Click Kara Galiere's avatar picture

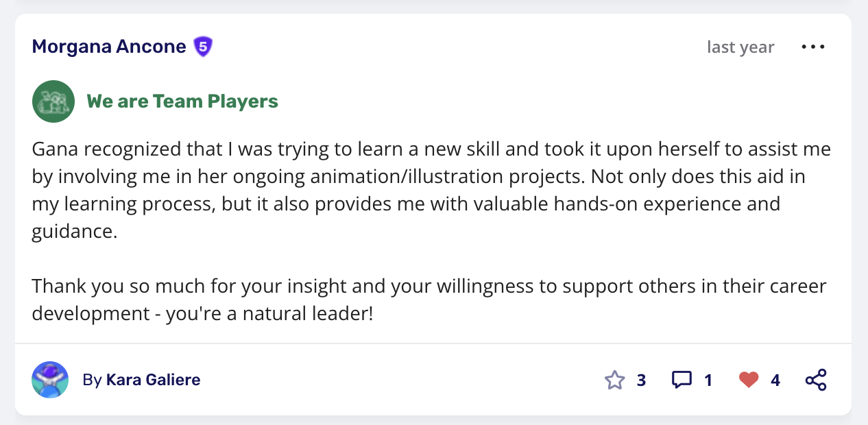pos(50,380)
